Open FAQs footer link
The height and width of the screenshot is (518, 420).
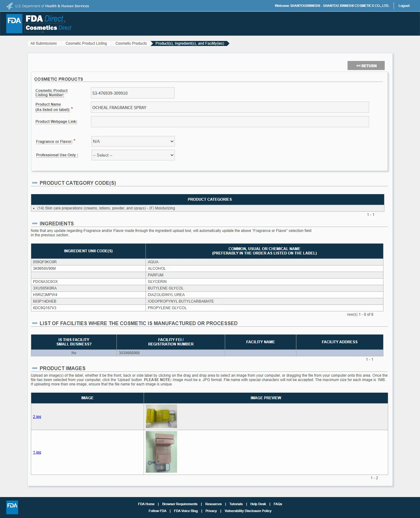tap(278, 504)
